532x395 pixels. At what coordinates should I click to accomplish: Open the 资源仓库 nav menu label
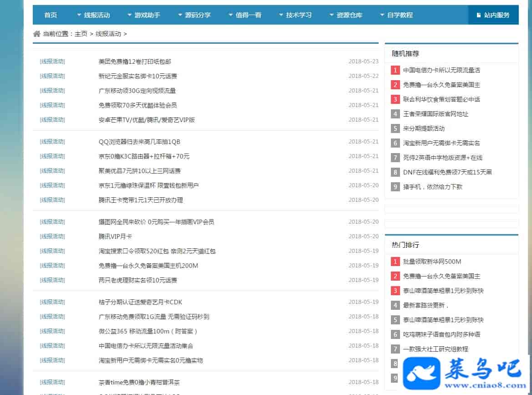pos(350,15)
